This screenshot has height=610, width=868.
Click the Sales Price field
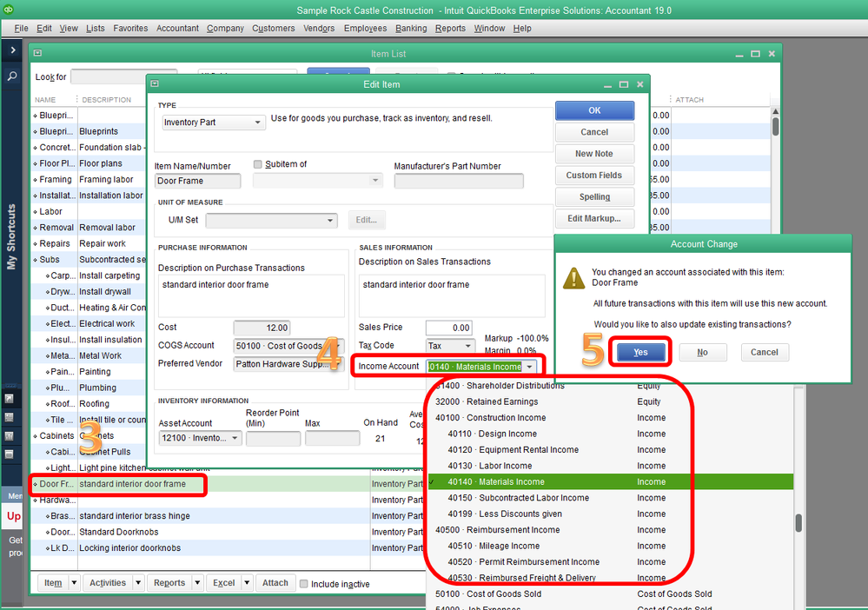pyautogui.click(x=448, y=328)
